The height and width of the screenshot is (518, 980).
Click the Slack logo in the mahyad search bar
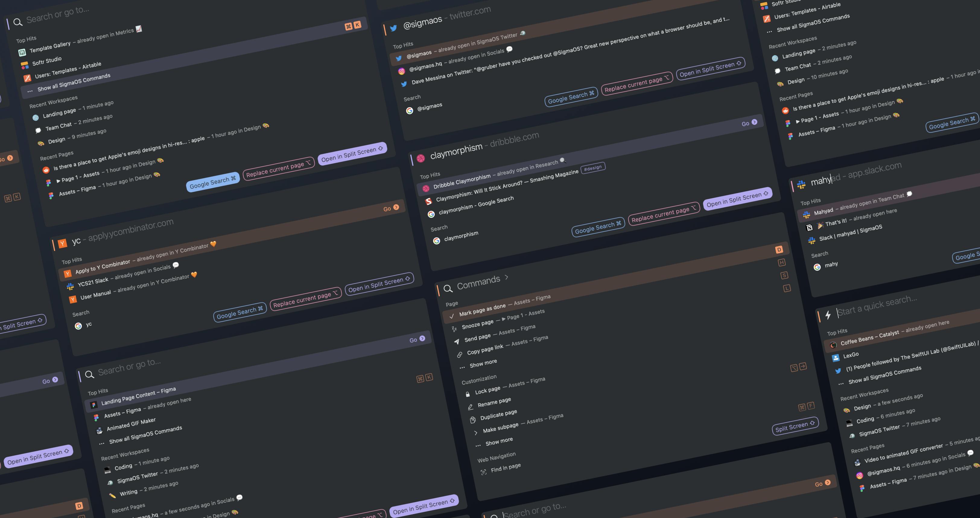[x=801, y=185]
